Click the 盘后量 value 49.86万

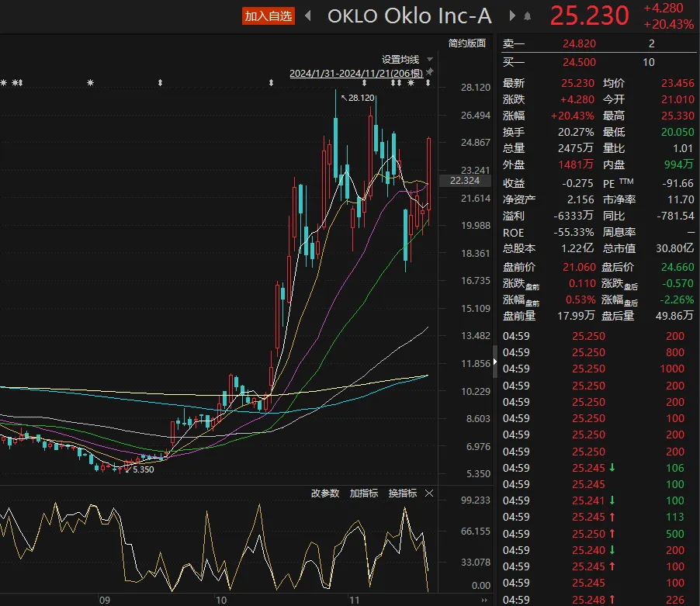click(674, 316)
